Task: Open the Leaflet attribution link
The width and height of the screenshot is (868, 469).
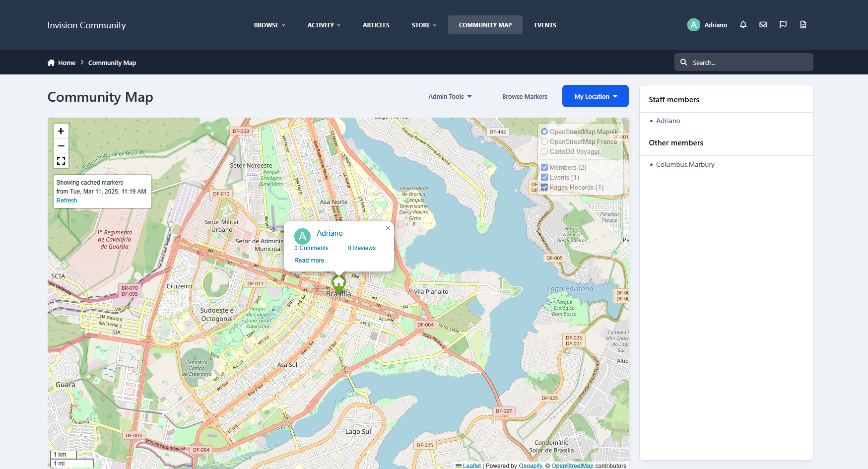Action: (471, 466)
